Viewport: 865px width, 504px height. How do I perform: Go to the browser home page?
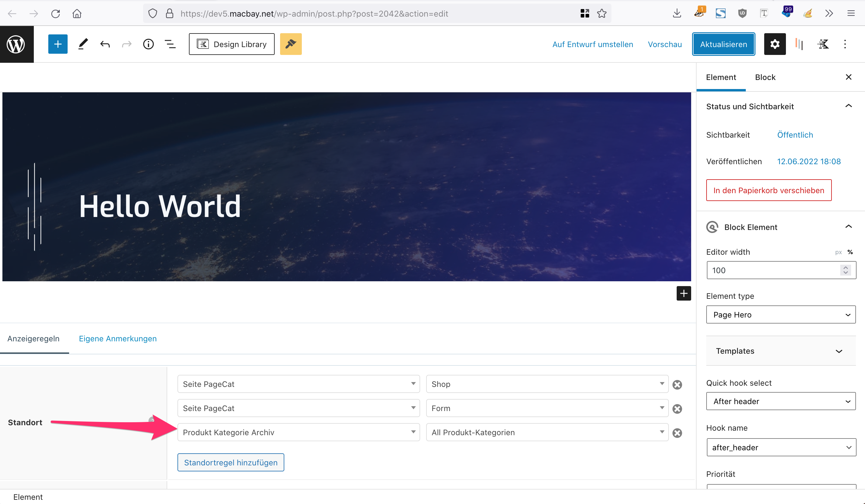click(77, 14)
